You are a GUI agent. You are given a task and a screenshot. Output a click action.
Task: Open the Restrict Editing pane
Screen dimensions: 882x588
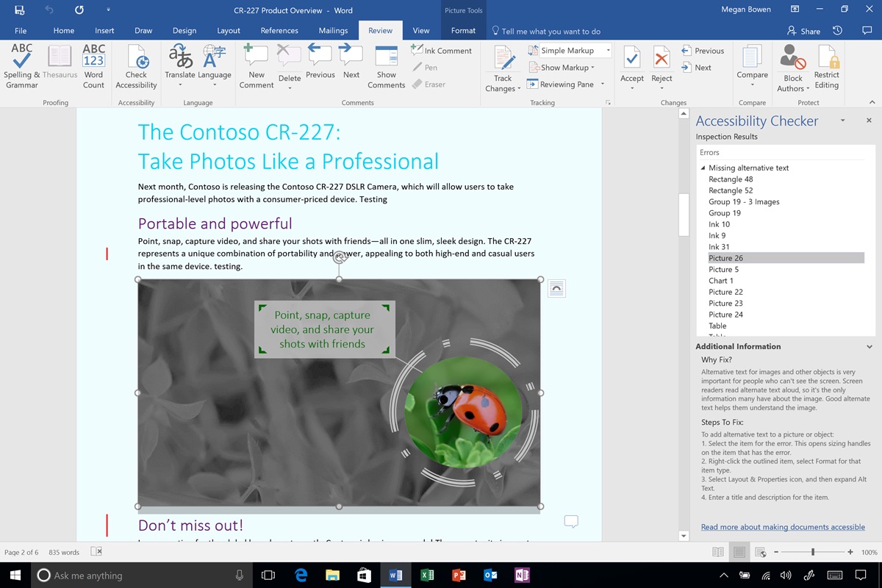(827, 66)
